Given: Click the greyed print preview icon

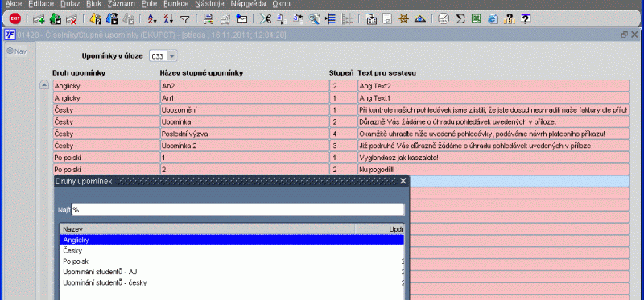Looking at the screenshot, I should pos(225,18).
